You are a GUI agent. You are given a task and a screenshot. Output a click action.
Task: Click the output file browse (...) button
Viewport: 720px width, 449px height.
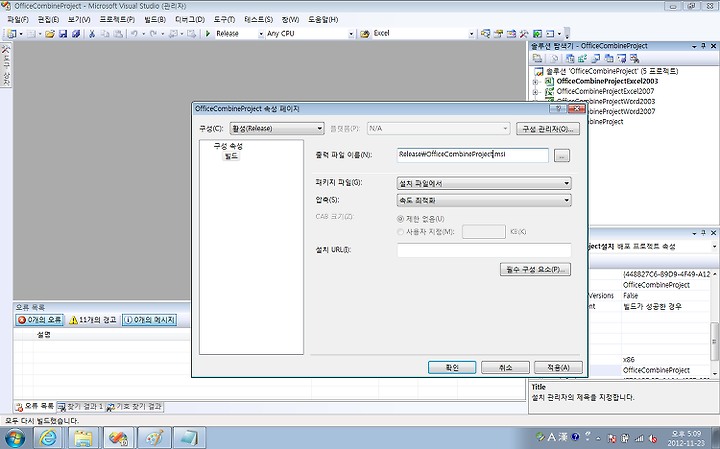562,156
